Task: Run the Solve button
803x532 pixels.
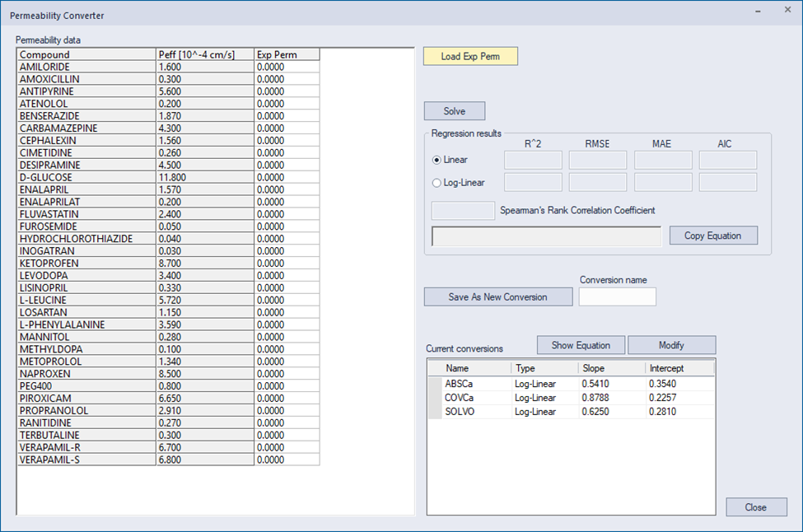Action: pyautogui.click(x=455, y=111)
